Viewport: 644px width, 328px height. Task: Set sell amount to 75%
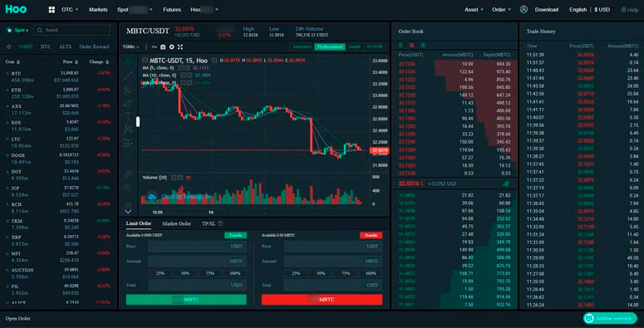click(346, 273)
